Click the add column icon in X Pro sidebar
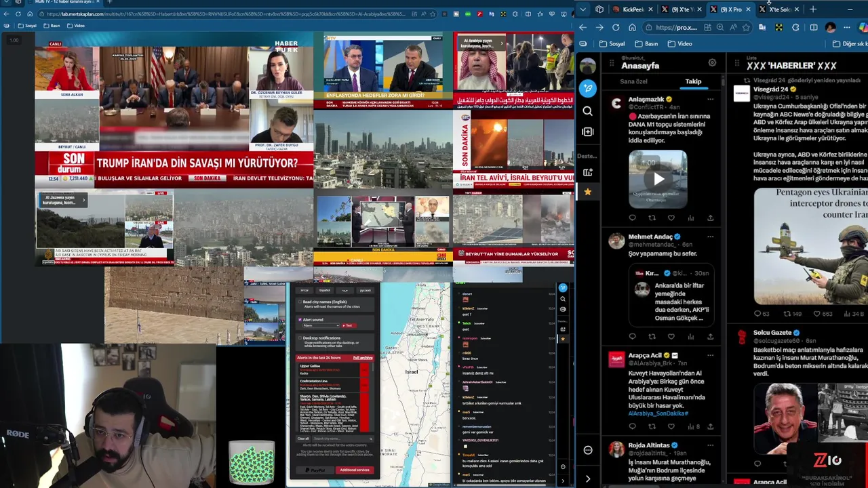The image size is (868, 488). 587,131
